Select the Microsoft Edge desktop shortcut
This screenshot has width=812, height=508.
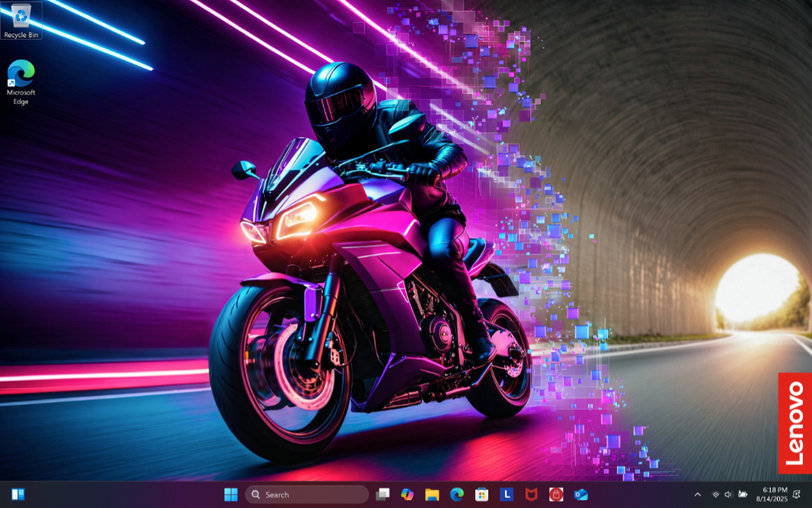point(21,80)
